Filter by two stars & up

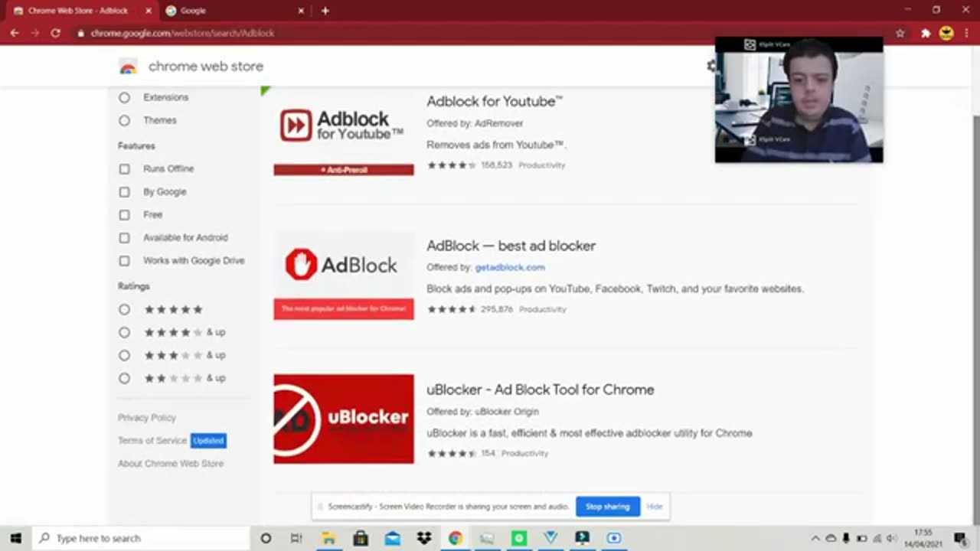tap(124, 378)
